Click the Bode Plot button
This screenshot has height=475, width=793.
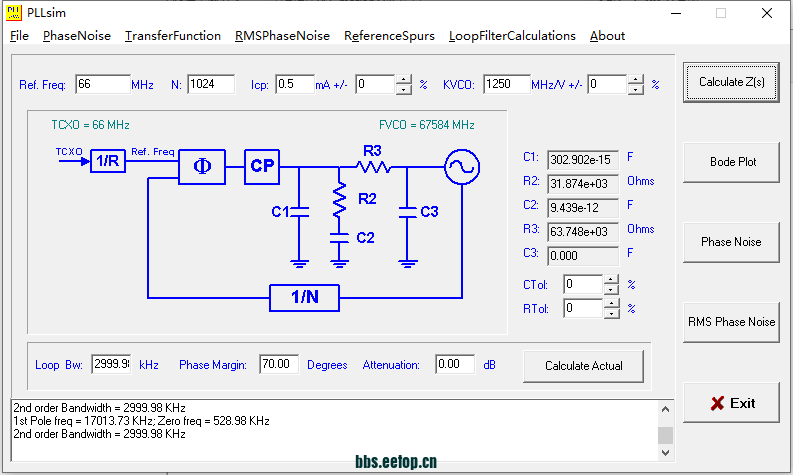731,162
